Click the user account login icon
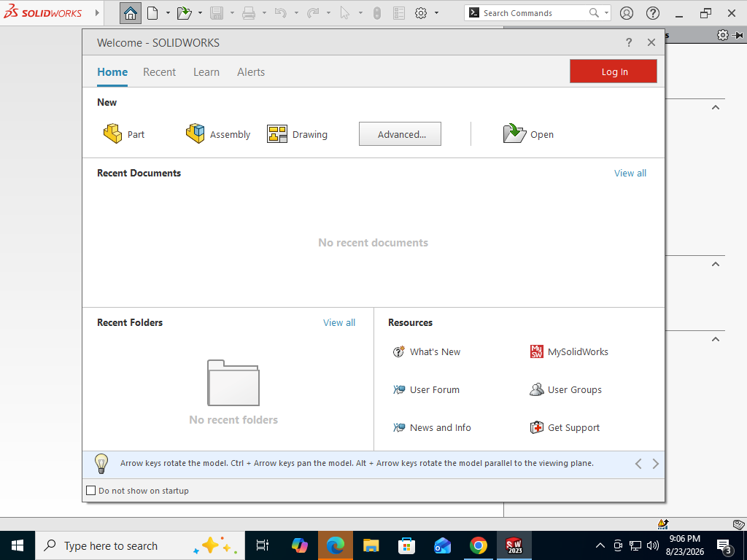This screenshot has width=747, height=560. coord(627,13)
